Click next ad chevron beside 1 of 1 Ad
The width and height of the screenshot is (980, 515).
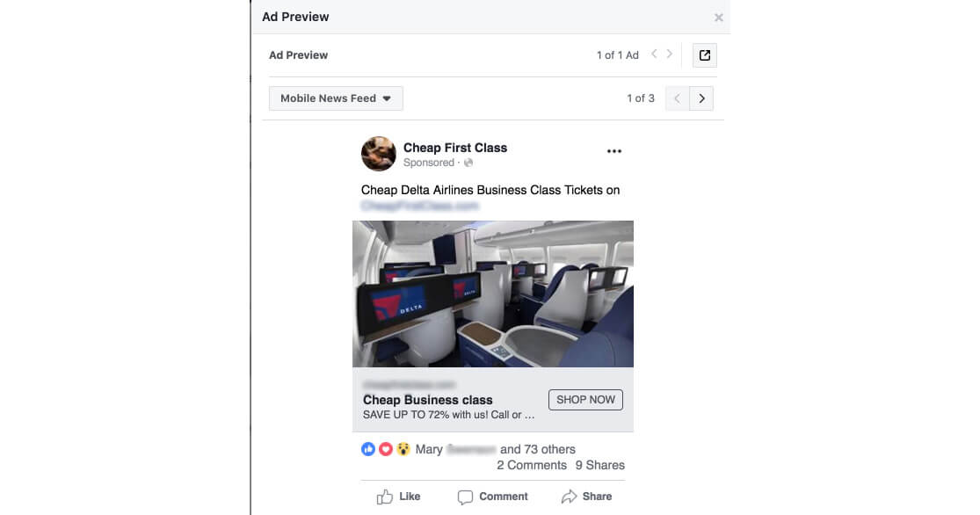tap(670, 54)
